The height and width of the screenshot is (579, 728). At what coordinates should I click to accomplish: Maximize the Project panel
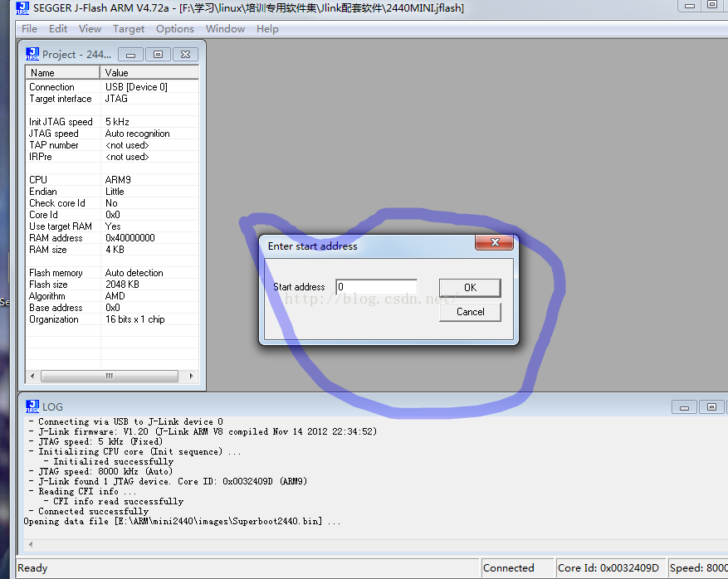(159, 55)
